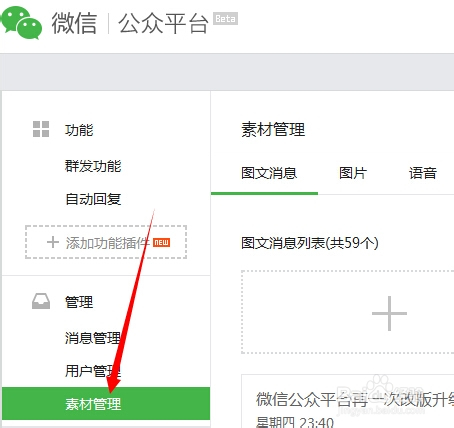Click the 添加功能插件 button
This screenshot has height=428, width=454.
click(106, 242)
